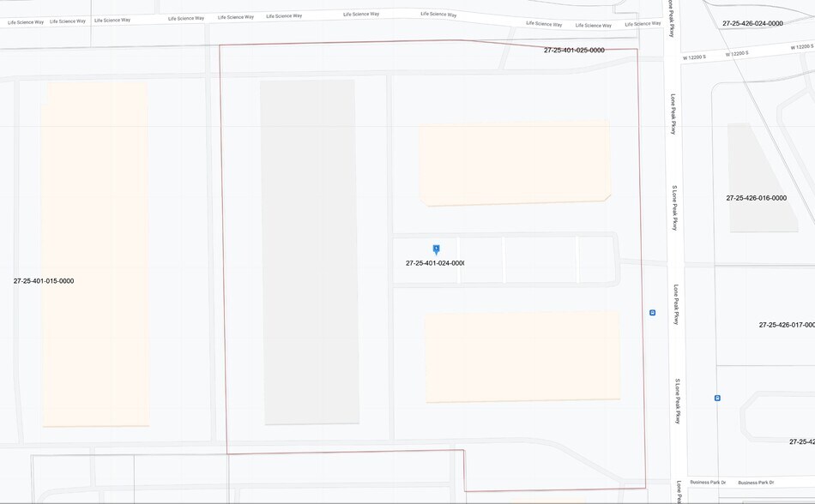The height and width of the screenshot is (504, 815).
Task: Click the blue location marker pin
Action: (x=436, y=249)
